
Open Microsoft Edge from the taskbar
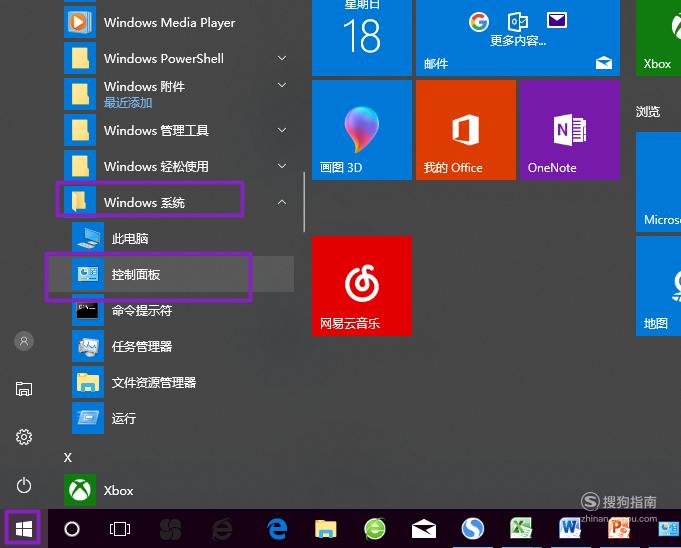(277, 528)
